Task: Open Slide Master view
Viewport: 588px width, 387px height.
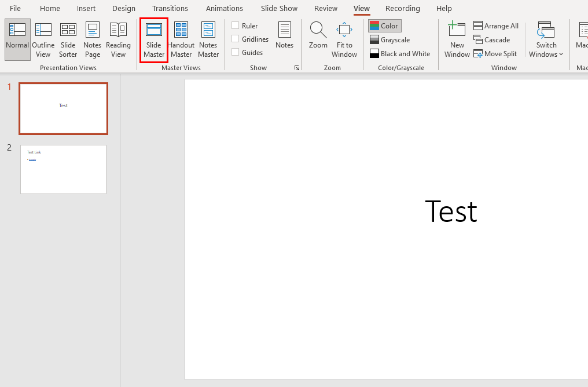Action: coord(154,39)
